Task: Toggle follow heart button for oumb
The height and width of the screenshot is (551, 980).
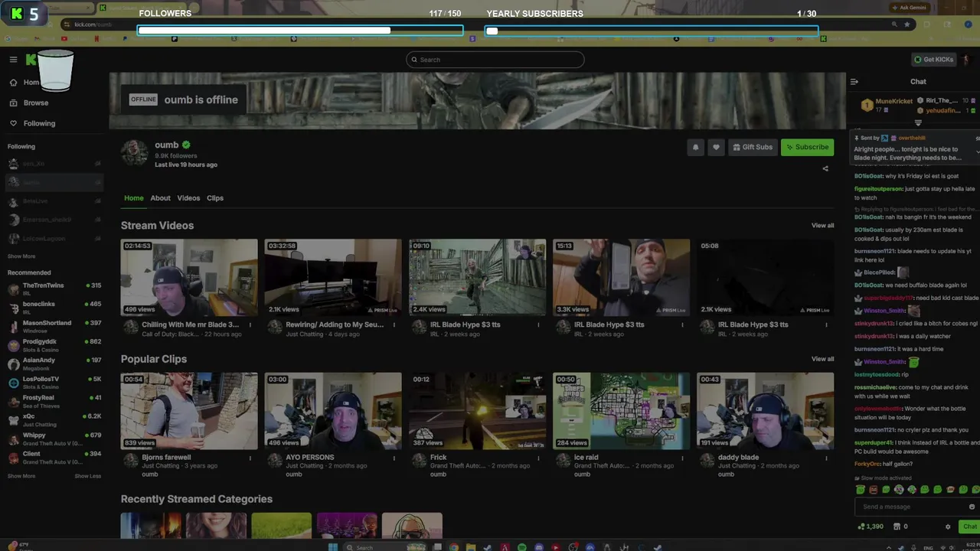Action: click(x=716, y=147)
